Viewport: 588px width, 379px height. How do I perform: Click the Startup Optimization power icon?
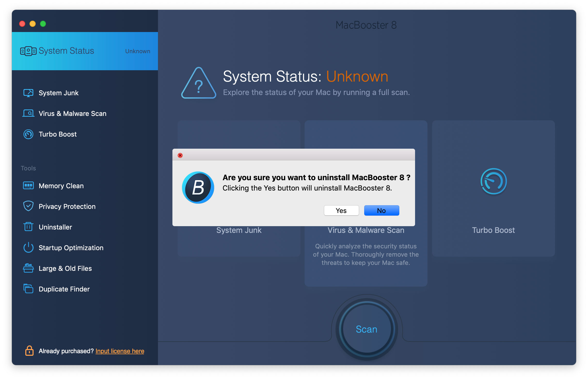(28, 247)
